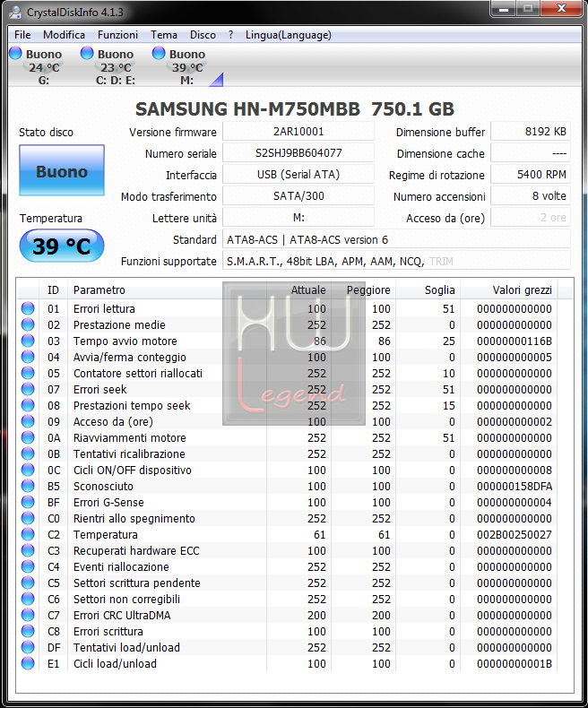This screenshot has height=708, width=588.
Task: Click the status icon for Tentativi load/unload
Action: 28,647
